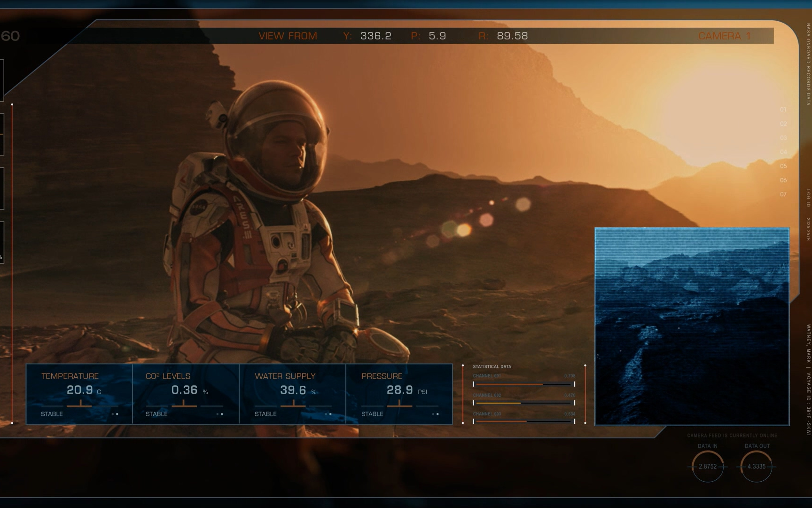Click the LOG ID vertical label

(808, 198)
